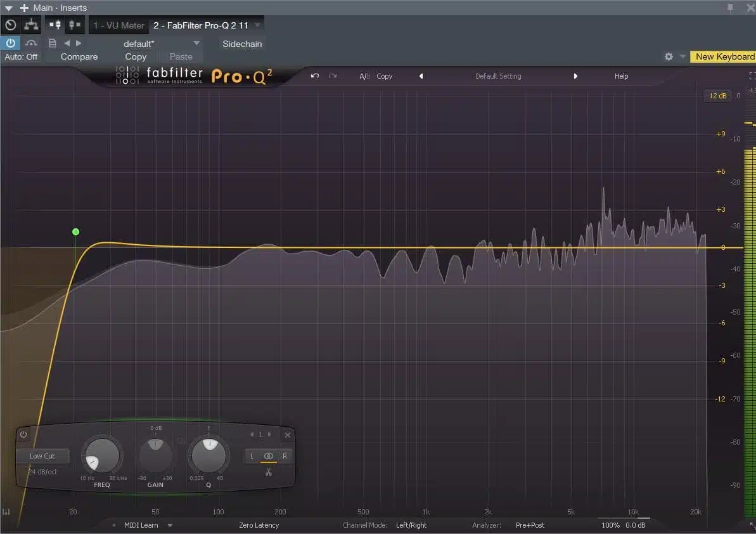The image size is (756, 534).
Task: Add an insert with the plus icon
Action: (23, 8)
